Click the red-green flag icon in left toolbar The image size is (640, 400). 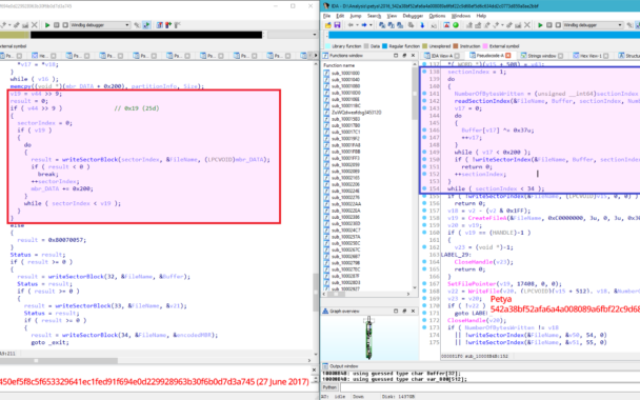168,25
